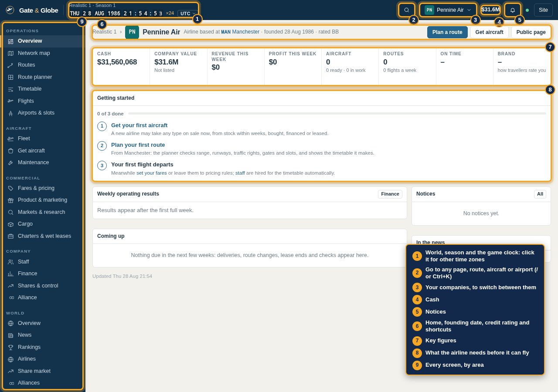Open Charters & wet leases
The image size is (558, 392).
click(42, 236)
